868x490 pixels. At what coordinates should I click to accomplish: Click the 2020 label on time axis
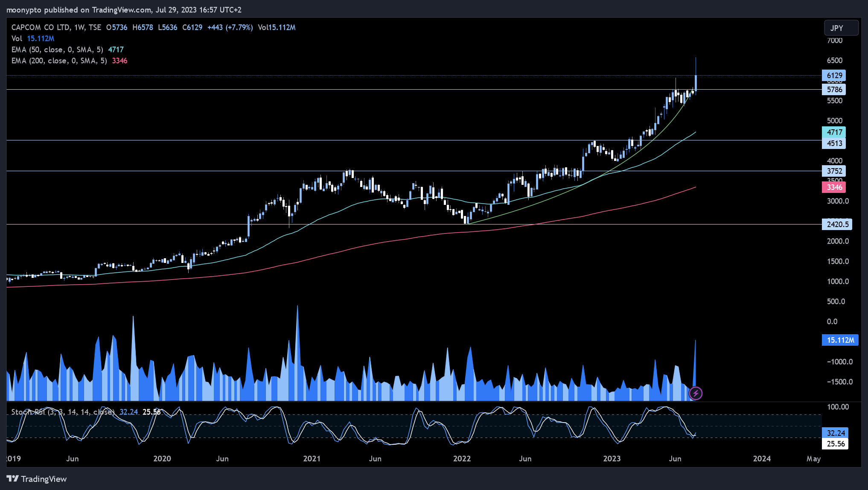coord(162,459)
